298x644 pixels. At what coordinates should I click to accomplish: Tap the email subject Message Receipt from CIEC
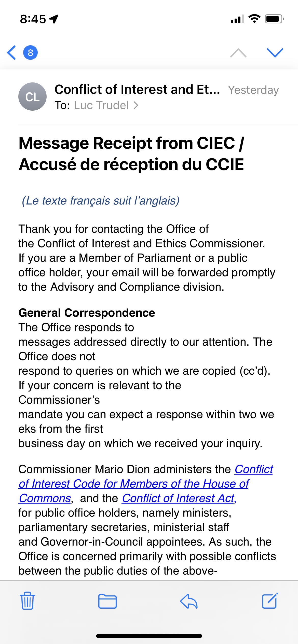pos(131,154)
